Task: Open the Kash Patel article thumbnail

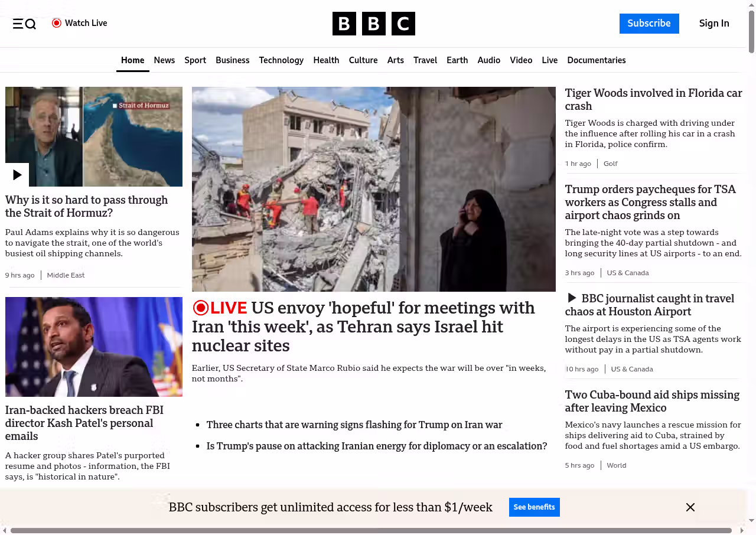Action: [94, 347]
